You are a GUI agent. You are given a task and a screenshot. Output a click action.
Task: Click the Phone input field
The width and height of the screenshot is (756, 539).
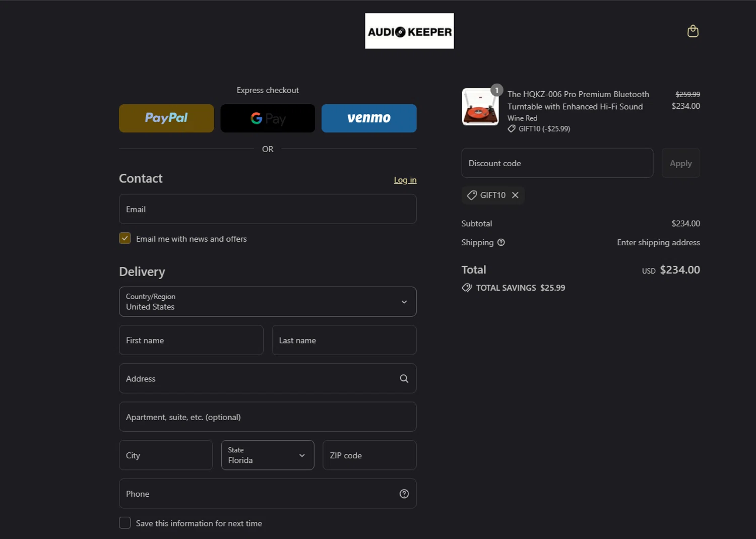click(x=268, y=494)
